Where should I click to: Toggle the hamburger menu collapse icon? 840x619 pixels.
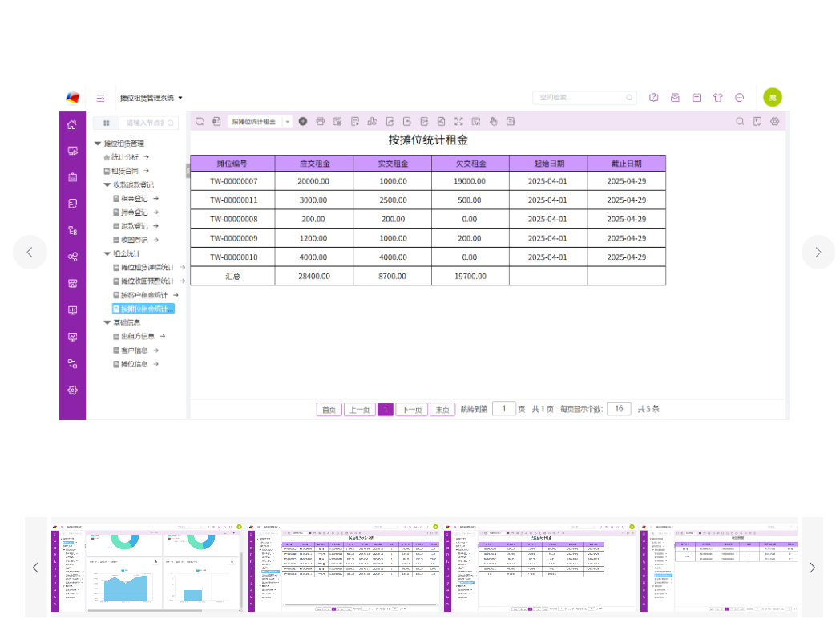[x=100, y=98]
